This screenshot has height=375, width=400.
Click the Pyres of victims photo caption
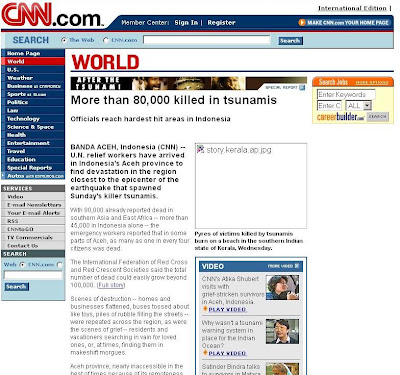(x=249, y=241)
